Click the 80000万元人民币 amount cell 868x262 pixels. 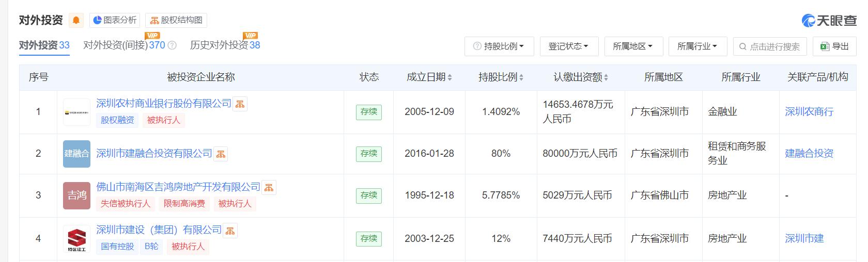[580, 153]
